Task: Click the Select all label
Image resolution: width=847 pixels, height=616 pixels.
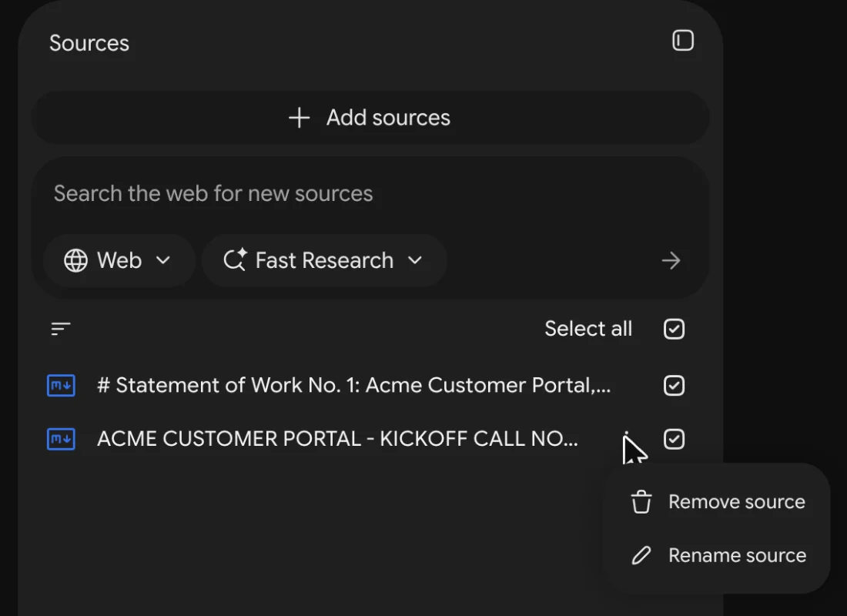Action: (588, 329)
